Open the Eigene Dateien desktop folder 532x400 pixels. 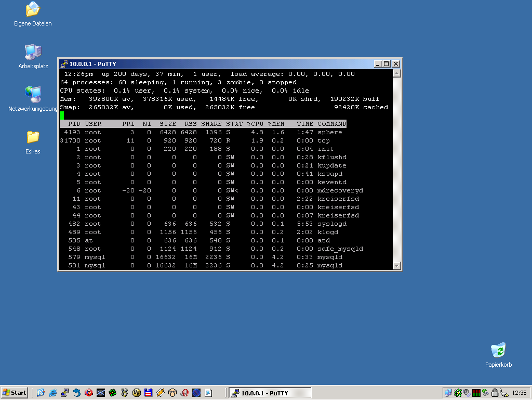click(32, 11)
